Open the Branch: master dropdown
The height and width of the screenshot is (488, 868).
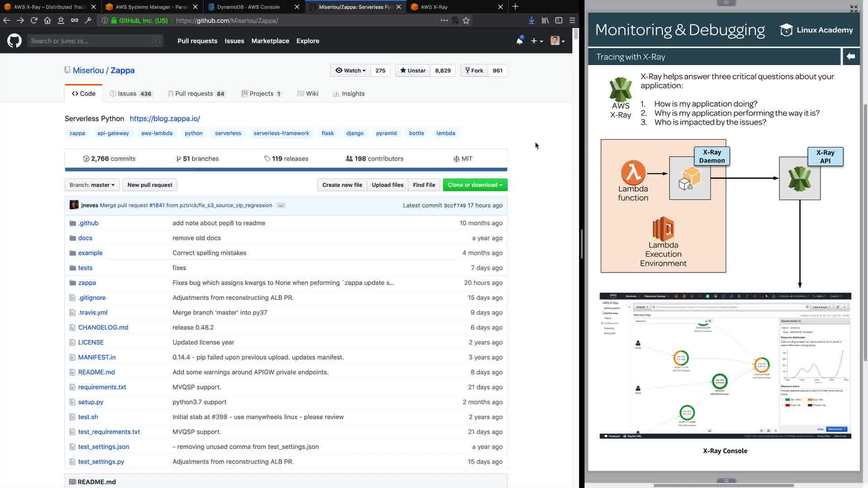coord(92,185)
